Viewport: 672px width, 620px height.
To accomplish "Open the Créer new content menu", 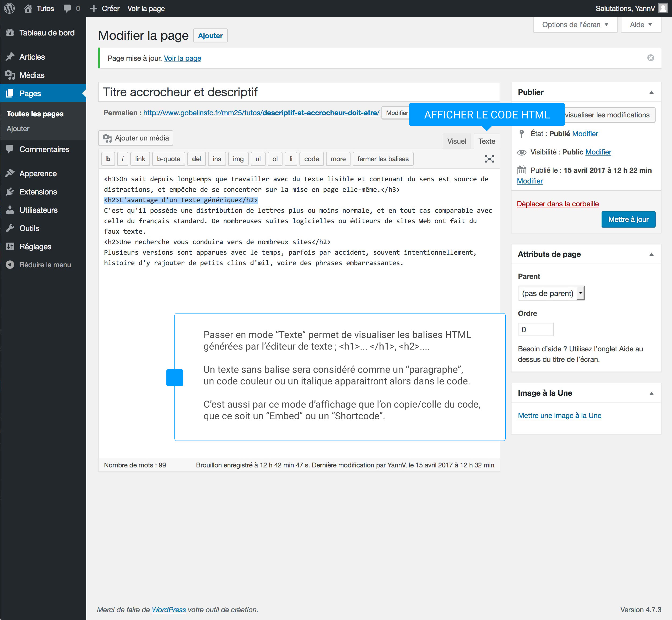I will [x=105, y=8].
